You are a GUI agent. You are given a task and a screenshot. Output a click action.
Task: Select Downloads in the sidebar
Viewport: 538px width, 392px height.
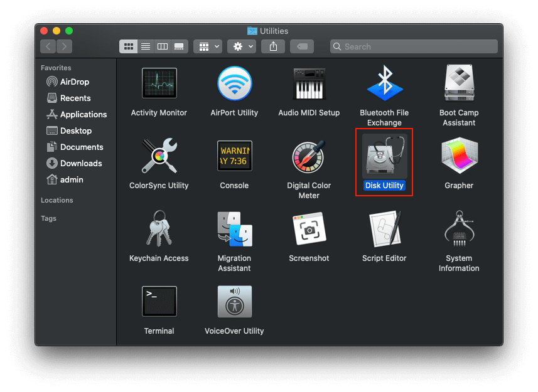pyautogui.click(x=77, y=163)
